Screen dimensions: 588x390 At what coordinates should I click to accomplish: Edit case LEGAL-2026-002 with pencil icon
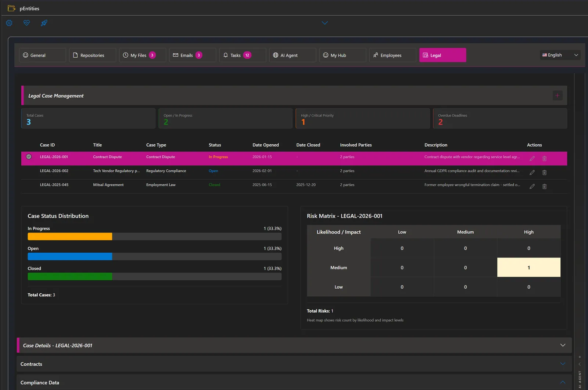pos(532,173)
